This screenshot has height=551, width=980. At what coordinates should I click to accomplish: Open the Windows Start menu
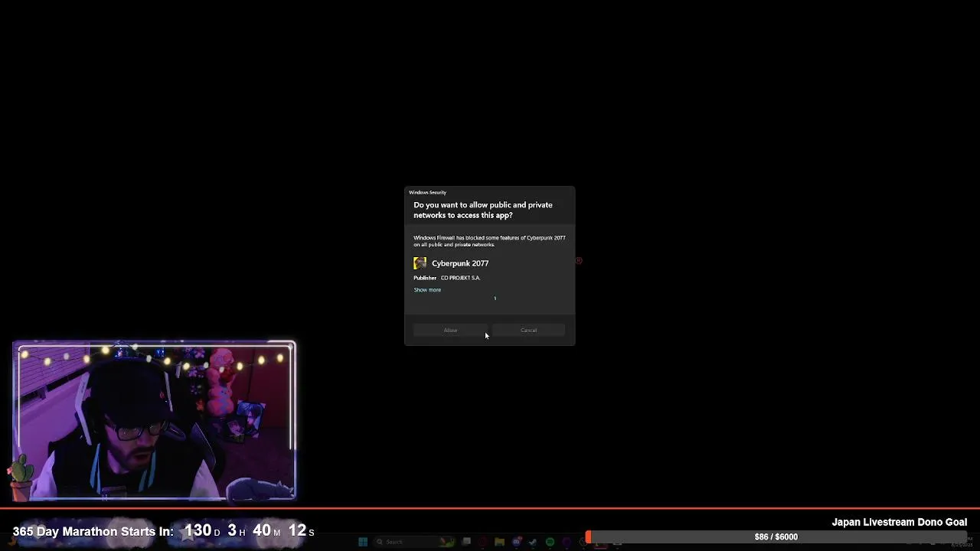(363, 542)
